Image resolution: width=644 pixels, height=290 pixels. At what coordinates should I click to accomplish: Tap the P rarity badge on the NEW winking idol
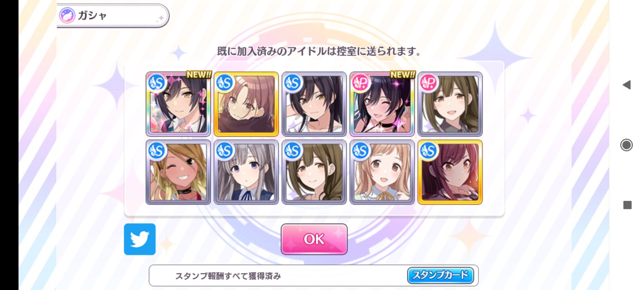click(x=361, y=83)
